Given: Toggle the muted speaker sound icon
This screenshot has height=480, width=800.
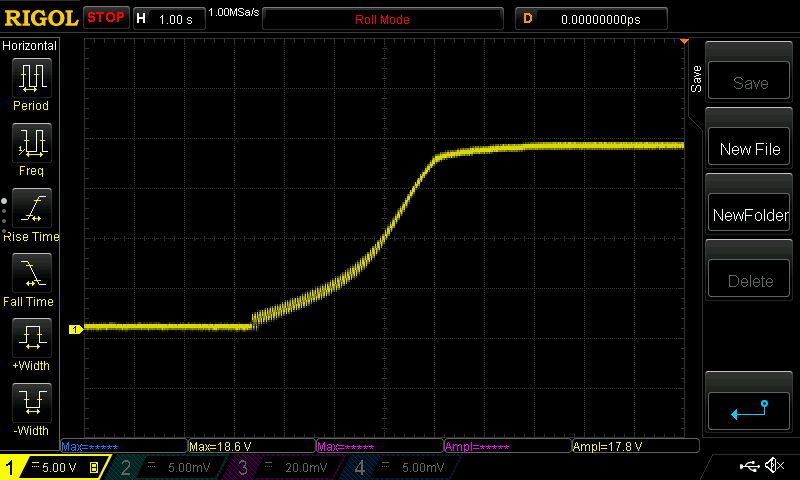Looking at the screenshot, I should click(773, 466).
